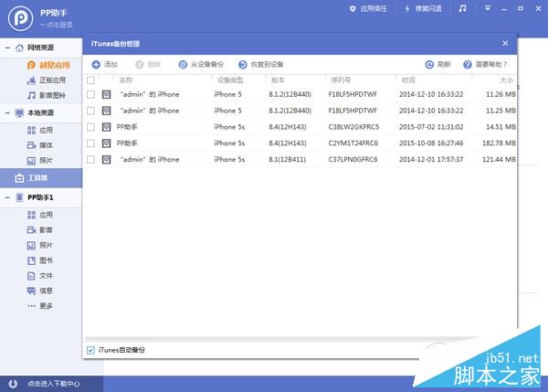Screen dimensions: 548x392
Task: Click the 点击登录 link under PP助手
Action: click(x=57, y=25)
